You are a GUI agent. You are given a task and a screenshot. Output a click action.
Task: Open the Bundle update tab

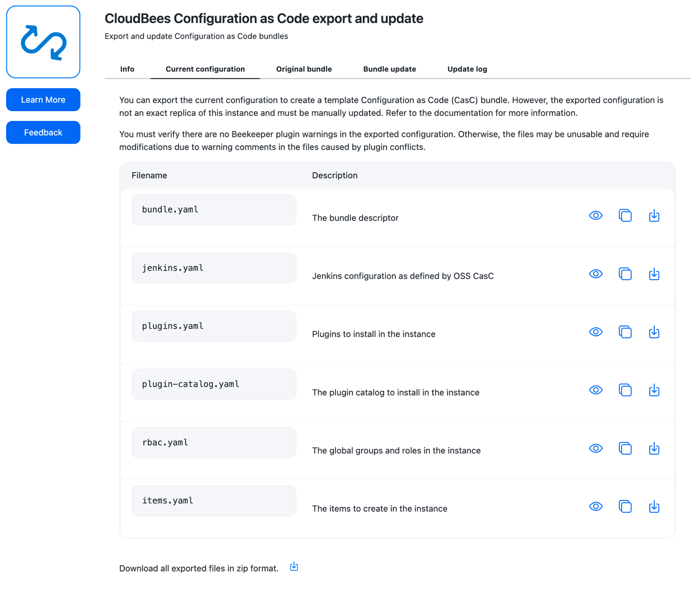click(390, 69)
